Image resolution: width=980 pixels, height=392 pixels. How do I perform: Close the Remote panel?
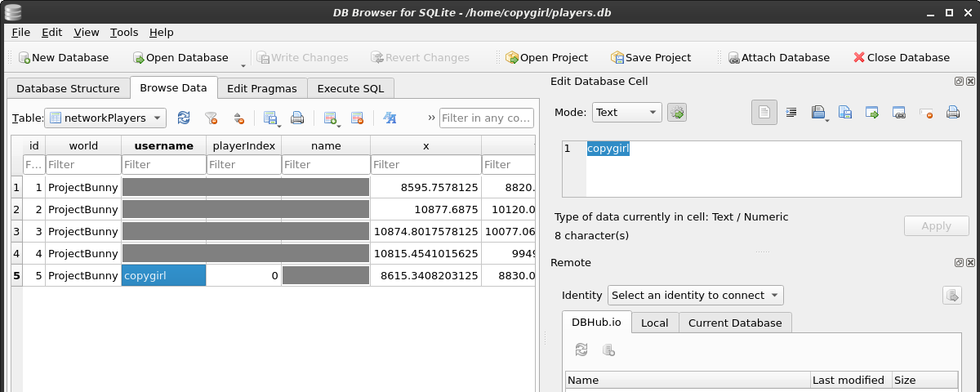[970, 263]
